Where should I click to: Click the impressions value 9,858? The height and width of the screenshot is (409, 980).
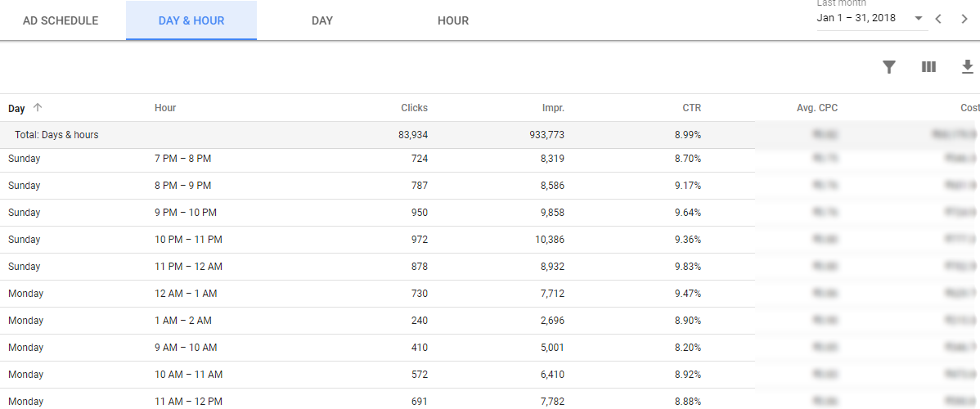552,212
